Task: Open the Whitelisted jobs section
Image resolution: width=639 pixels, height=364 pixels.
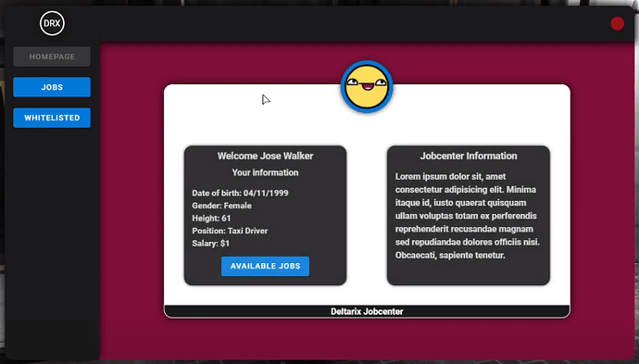Action: point(52,118)
